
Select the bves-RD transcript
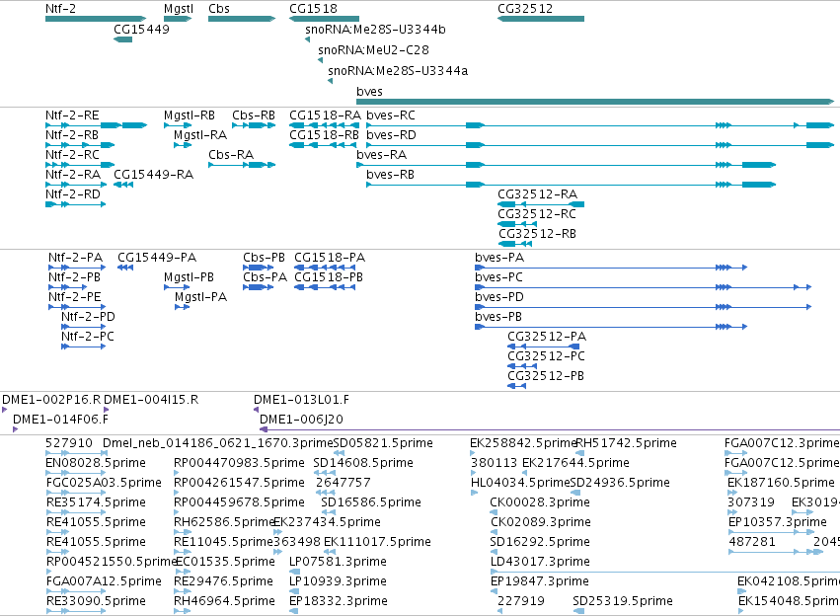pos(600,145)
